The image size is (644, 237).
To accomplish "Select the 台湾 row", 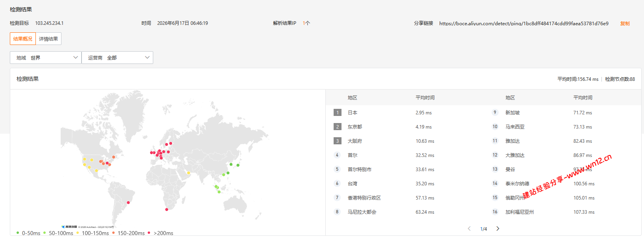I will tap(405, 183).
